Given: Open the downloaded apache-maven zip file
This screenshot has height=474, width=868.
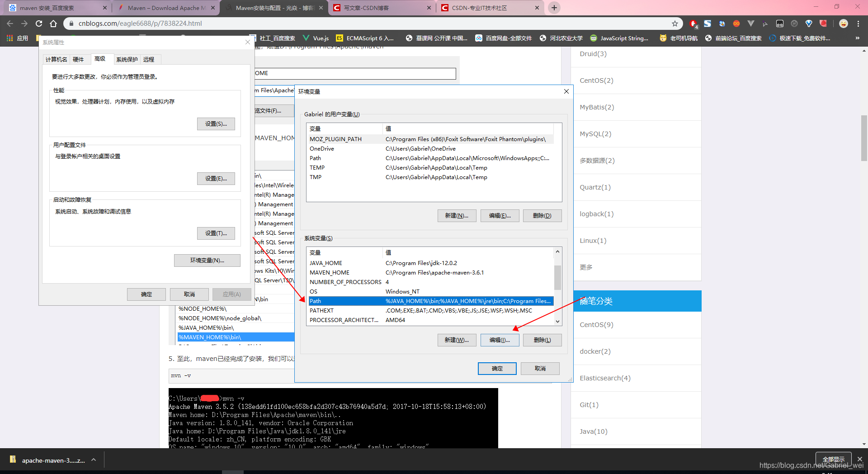Looking at the screenshot, I should coord(47,460).
